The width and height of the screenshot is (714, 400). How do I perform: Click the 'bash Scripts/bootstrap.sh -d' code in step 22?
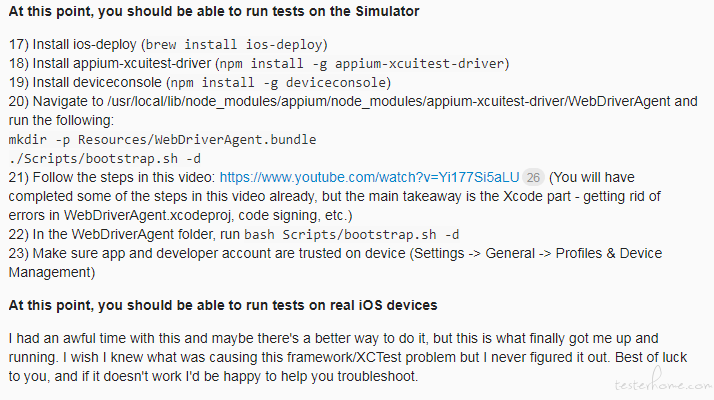click(352, 235)
